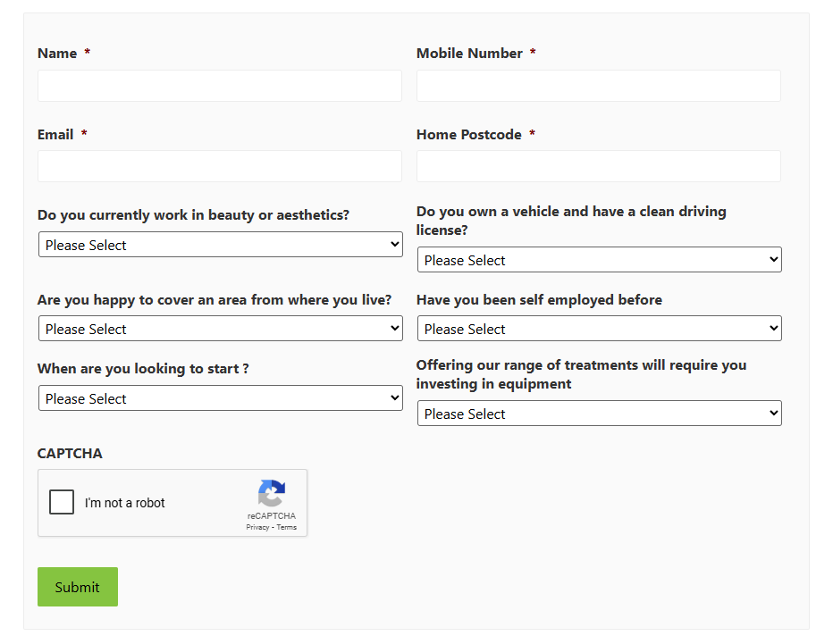Expand the self employed before dropdown
This screenshot has height=644, width=833.
coord(599,329)
